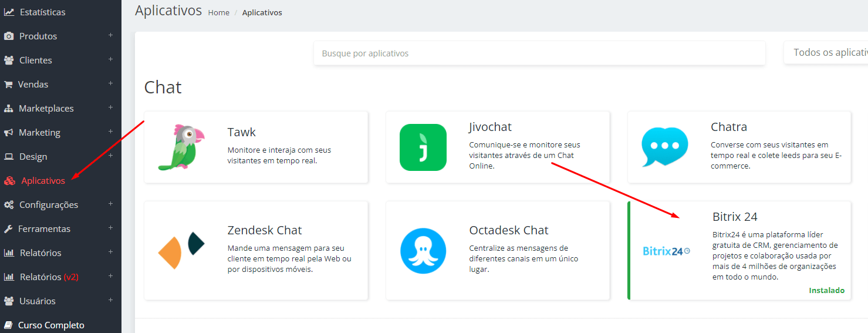868x333 pixels.
Task: Click the Busque por aplicativos search field
Action: pyautogui.click(x=539, y=53)
